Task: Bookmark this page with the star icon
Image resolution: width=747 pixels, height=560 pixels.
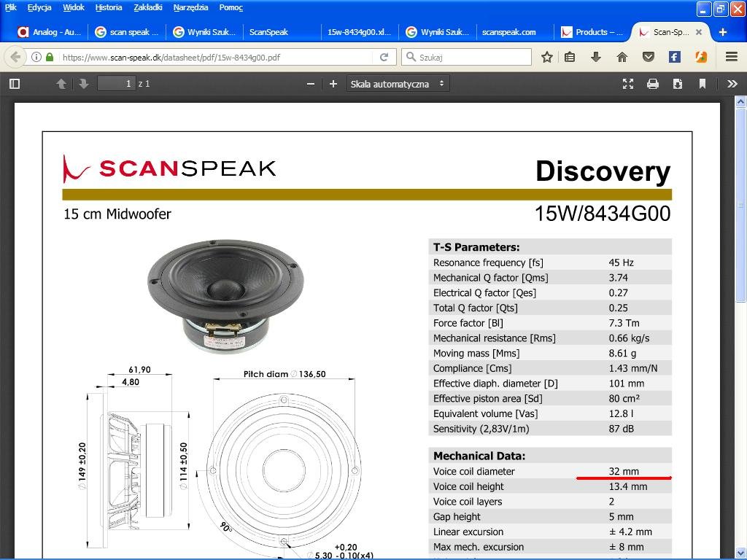Action: [x=547, y=57]
